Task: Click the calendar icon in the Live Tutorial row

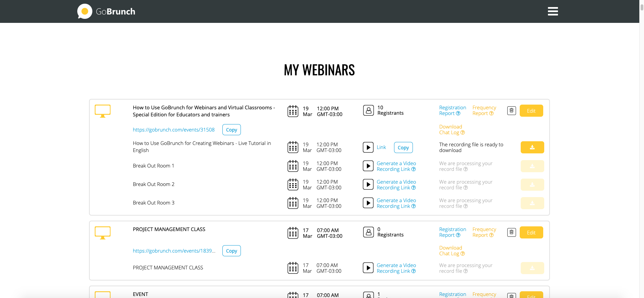Action: tap(293, 147)
